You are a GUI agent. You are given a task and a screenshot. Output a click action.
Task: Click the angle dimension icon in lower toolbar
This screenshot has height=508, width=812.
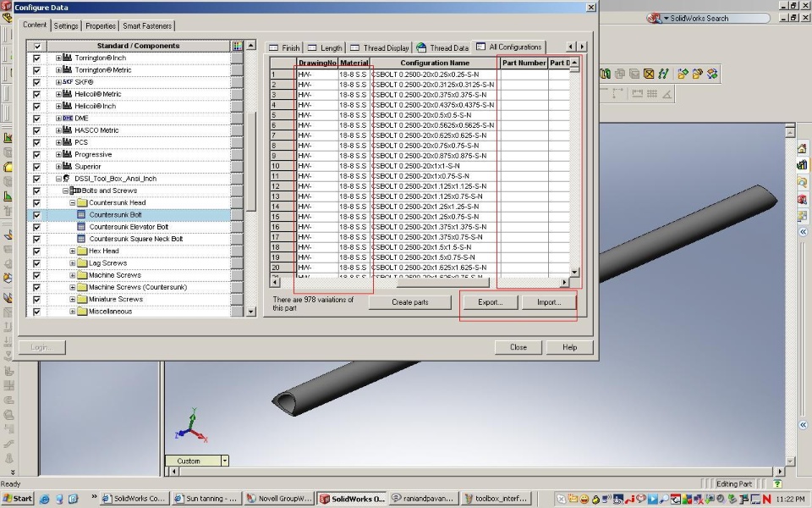click(667, 94)
